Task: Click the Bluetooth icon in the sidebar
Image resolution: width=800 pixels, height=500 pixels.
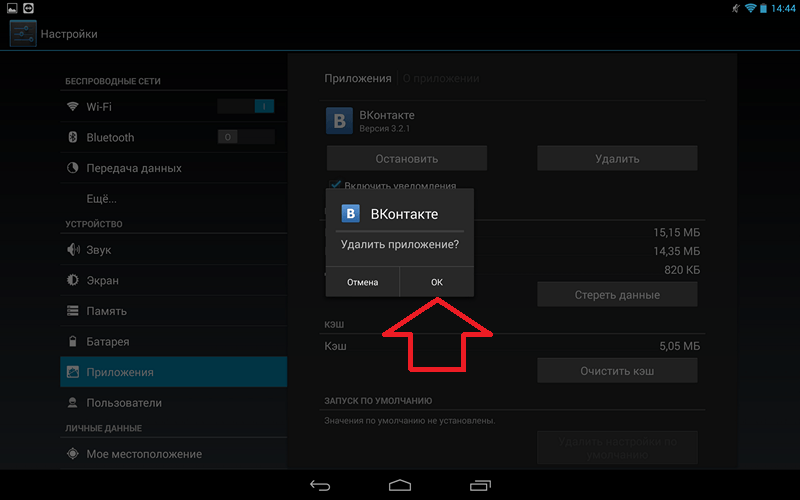Action: pyautogui.click(x=73, y=137)
